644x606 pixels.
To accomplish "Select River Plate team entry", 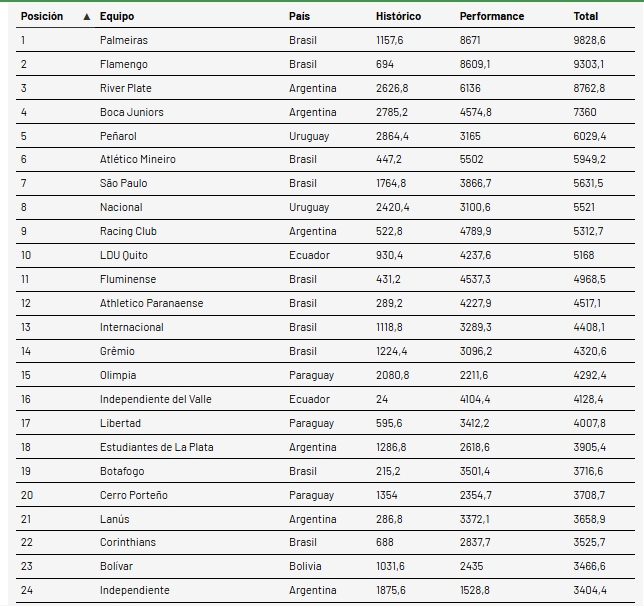I will (126, 88).
